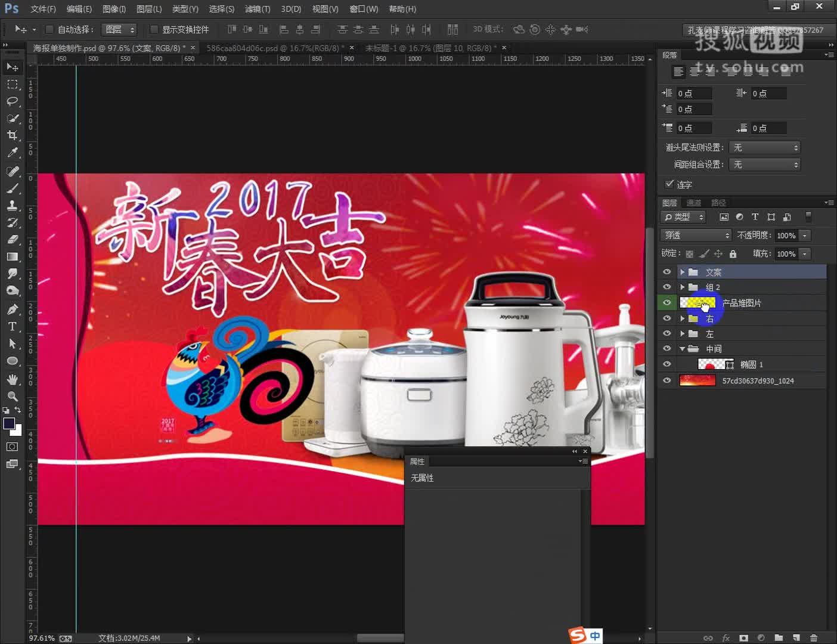The height and width of the screenshot is (644, 837).
Task: Collapse the 中间 group
Action: click(682, 349)
